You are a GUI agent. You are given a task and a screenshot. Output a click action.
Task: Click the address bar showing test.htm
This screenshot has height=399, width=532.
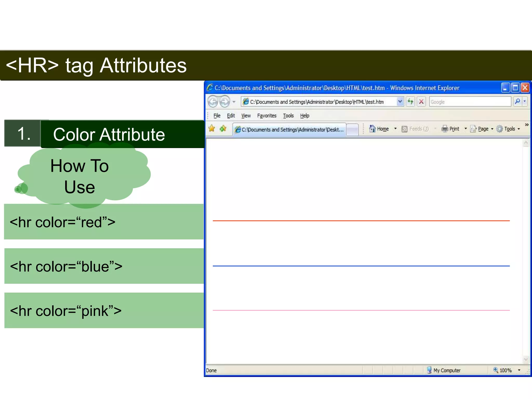coord(319,102)
